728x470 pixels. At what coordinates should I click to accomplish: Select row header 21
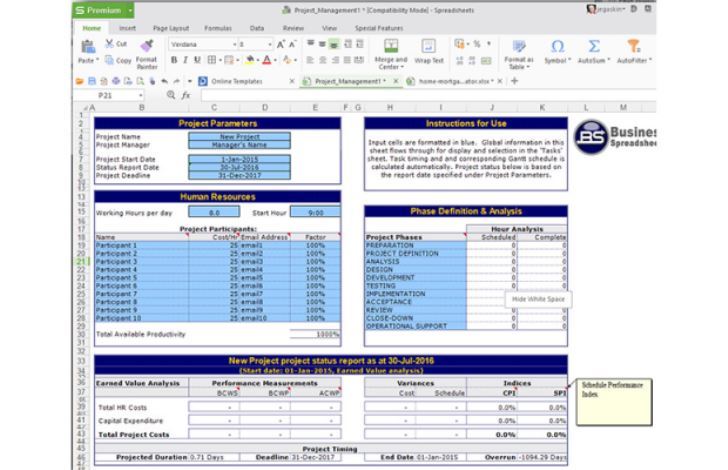point(81,261)
